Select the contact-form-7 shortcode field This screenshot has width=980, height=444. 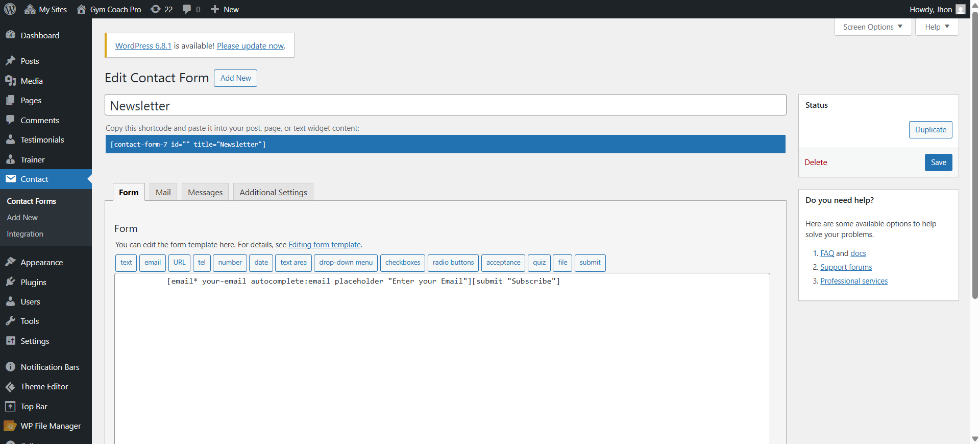[445, 144]
